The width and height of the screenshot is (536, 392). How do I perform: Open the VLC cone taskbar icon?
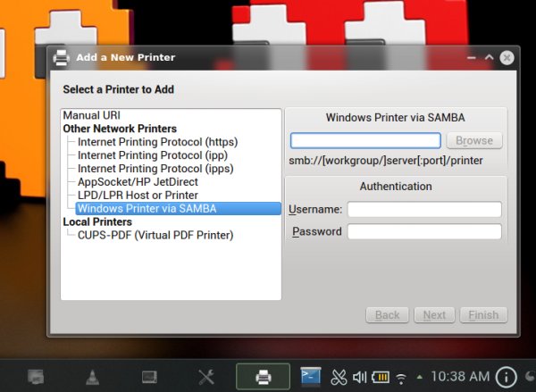pyautogui.click(x=92, y=378)
